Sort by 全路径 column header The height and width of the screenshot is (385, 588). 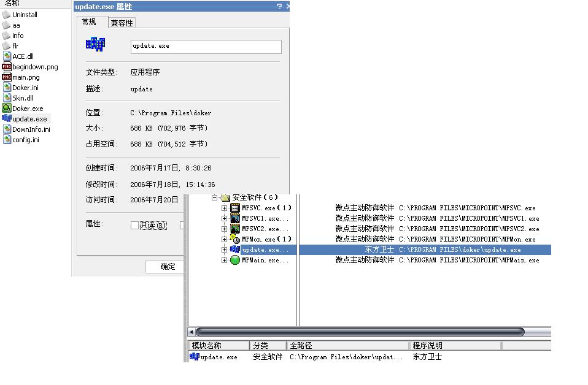pos(348,345)
